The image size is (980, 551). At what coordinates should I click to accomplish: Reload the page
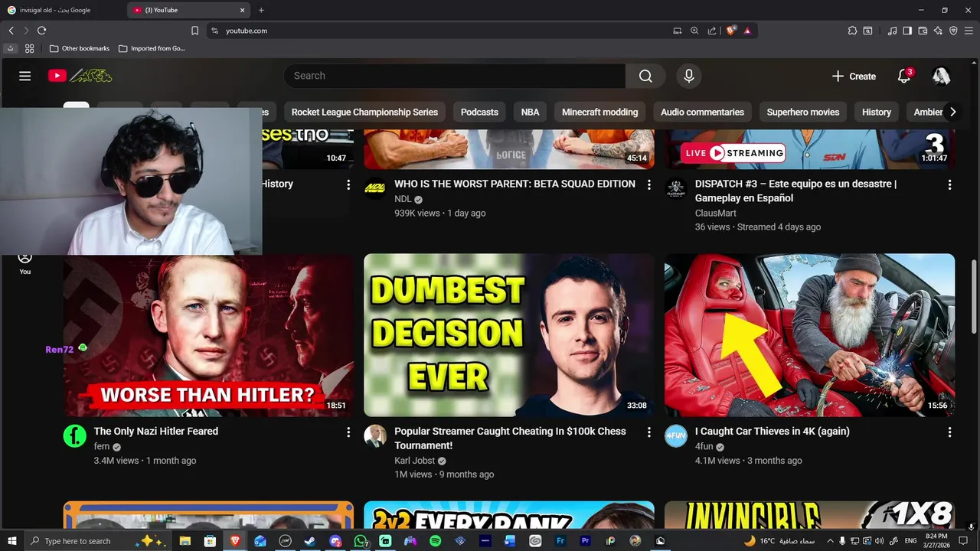(x=41, y=31)
